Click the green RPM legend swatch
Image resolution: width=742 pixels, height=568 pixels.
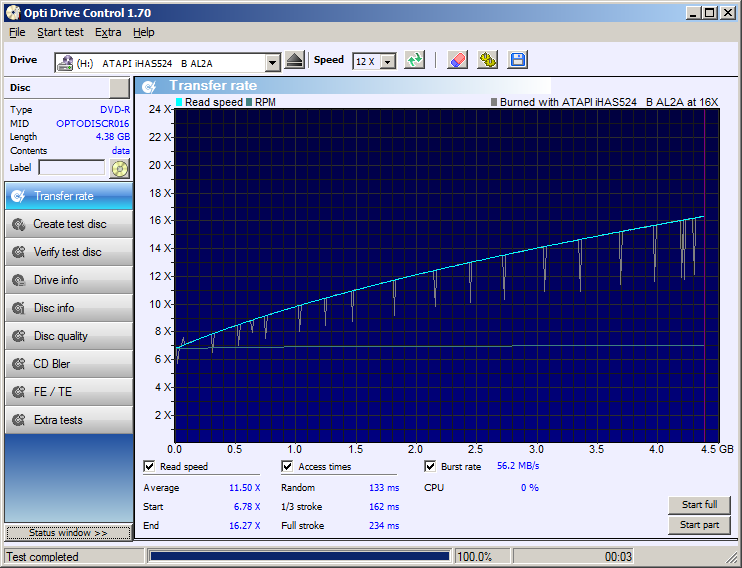point(249,102)
